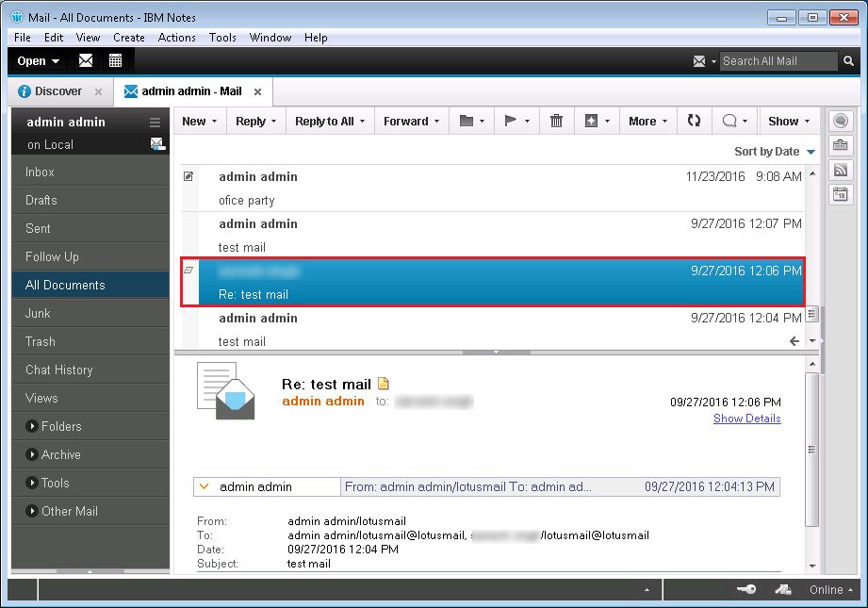Open the Show dropdown

[x=789, y=122]
